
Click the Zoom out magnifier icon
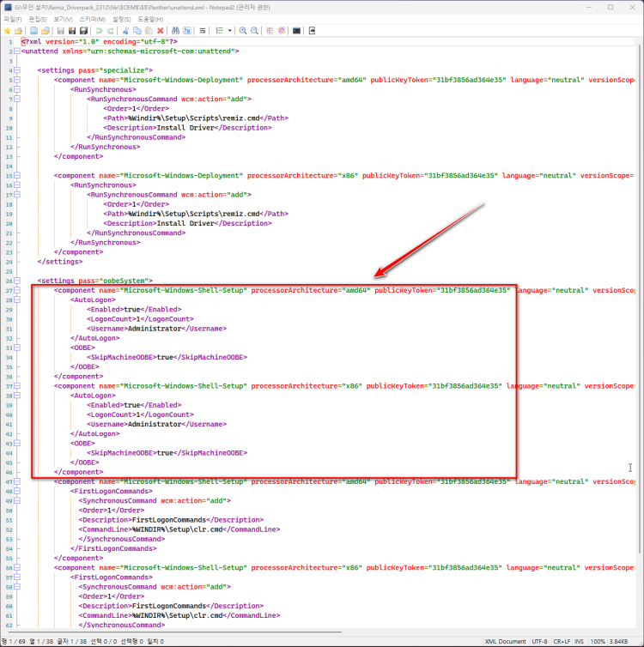click(255, 31)
